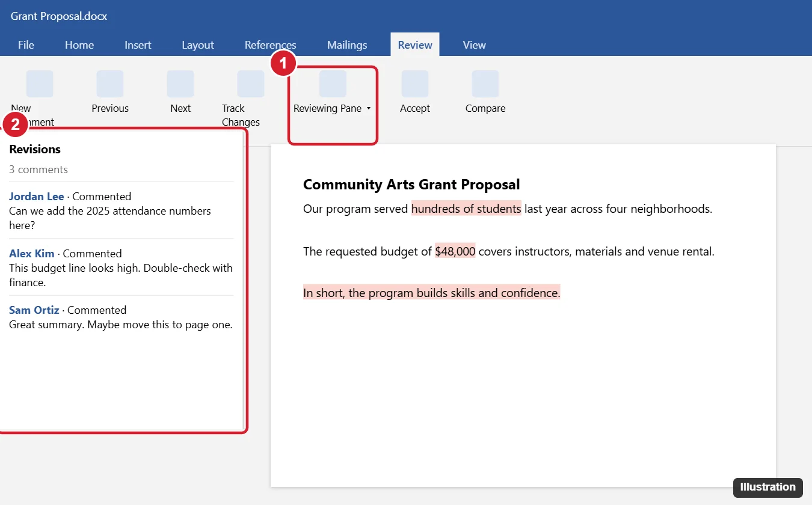Open the View ribbon tab
This screenshot has width=812, height=505.
pos(475,44)
